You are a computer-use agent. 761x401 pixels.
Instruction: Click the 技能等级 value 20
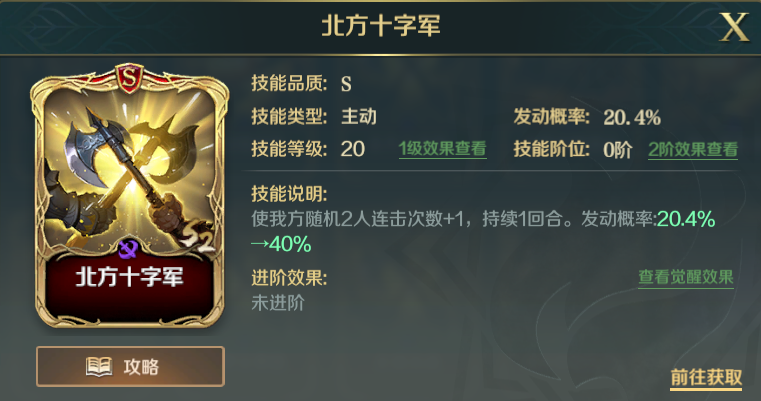(x=352, y=149)
